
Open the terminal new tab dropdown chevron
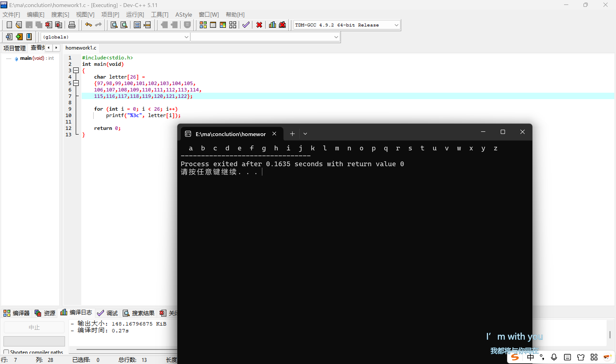(305, 134)
